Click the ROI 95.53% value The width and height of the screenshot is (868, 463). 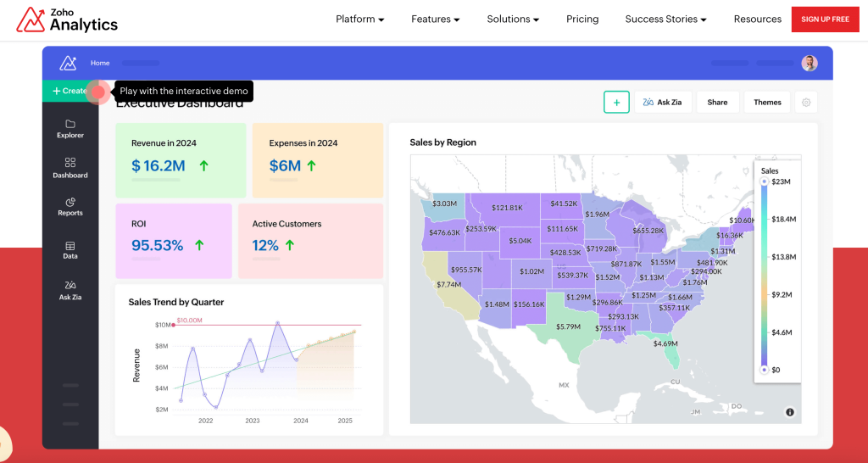[x=157, y=245]
